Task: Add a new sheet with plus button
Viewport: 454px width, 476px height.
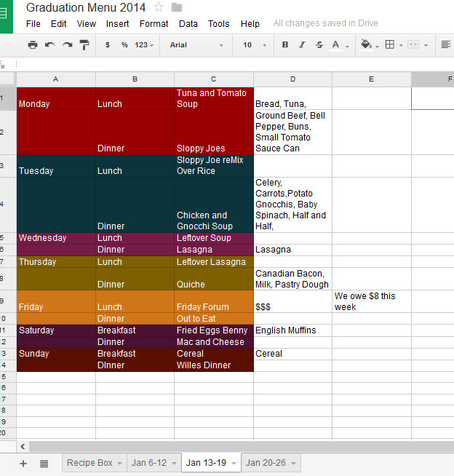Action: point(23,464)
